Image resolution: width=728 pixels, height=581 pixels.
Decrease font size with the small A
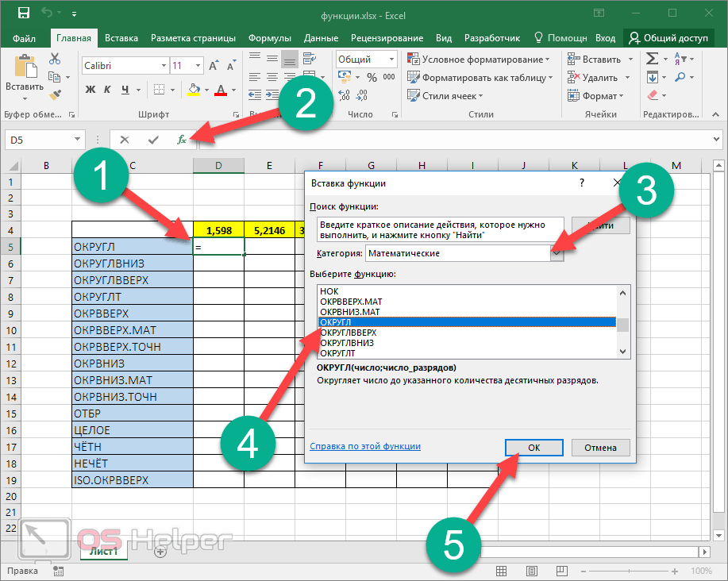click(x=231, y=65)
